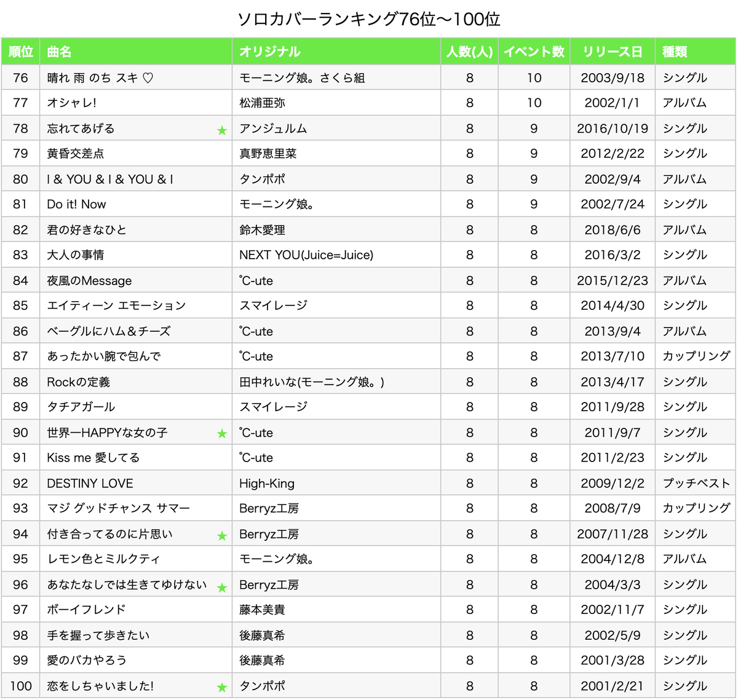Viewport: 738px width, 700px height.
Task: Click event count 9 in 黄昏交差点 row
Action: (534, 154)
